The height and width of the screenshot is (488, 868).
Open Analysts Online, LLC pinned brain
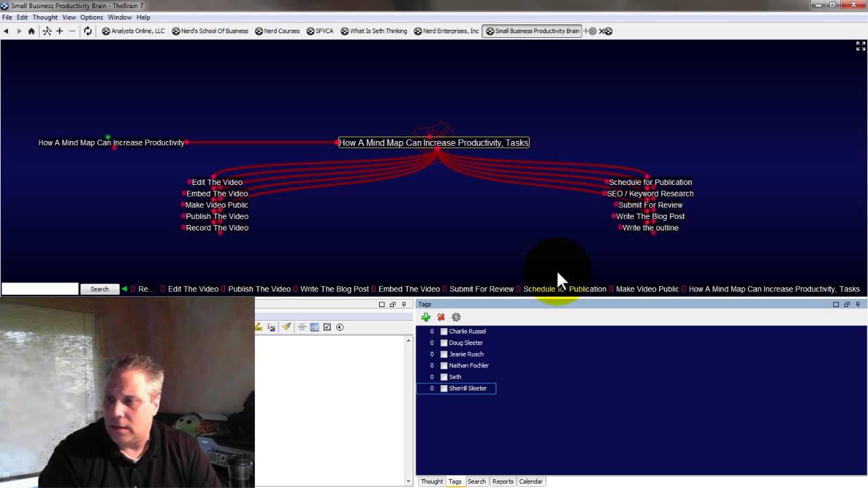(134, 31)
